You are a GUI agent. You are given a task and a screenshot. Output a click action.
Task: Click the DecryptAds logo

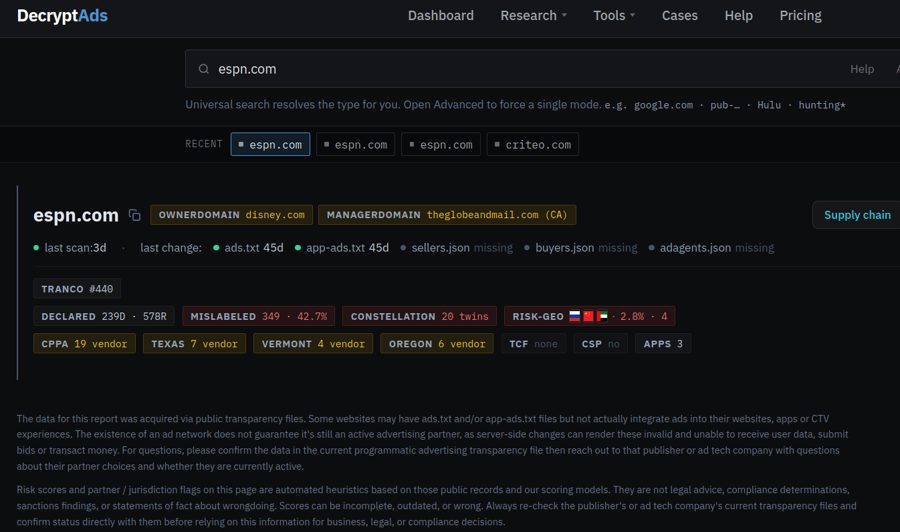point(62,15)
